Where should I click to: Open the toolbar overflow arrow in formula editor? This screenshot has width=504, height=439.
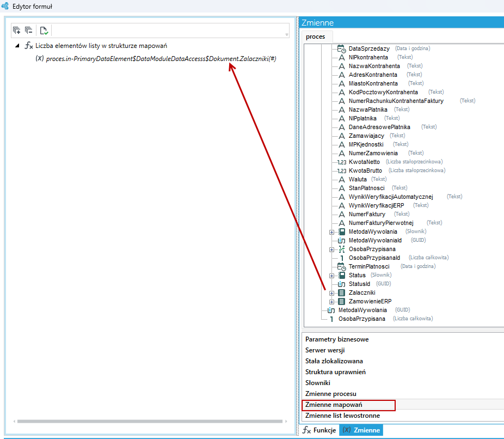pyautogui.click(x=287, y=34)
